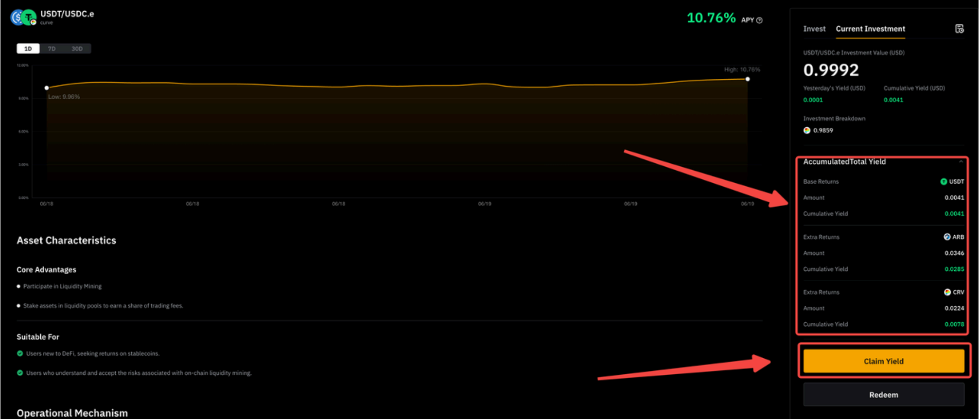Screen dimensions: 980x419
Task: Select the Current Investment tab
Action: (870, 29)
